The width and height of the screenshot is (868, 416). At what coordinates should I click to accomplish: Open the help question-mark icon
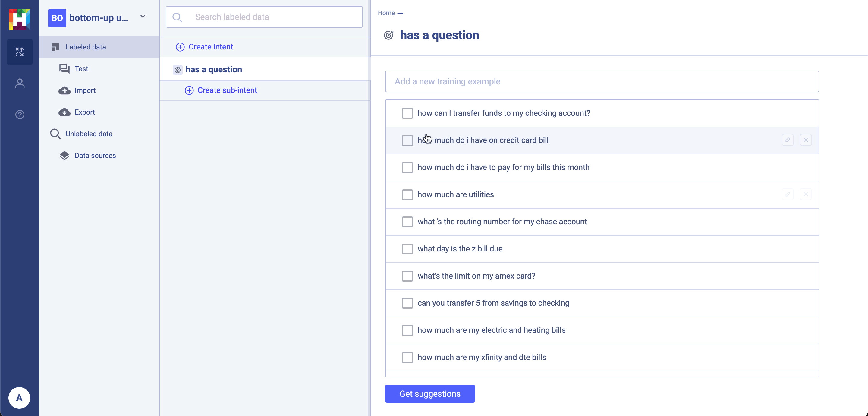20,115
